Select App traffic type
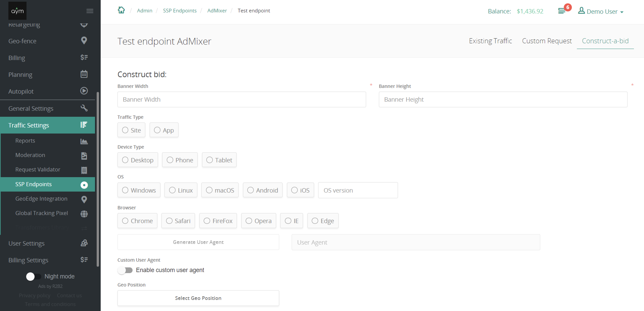 (x=164, y=130)
